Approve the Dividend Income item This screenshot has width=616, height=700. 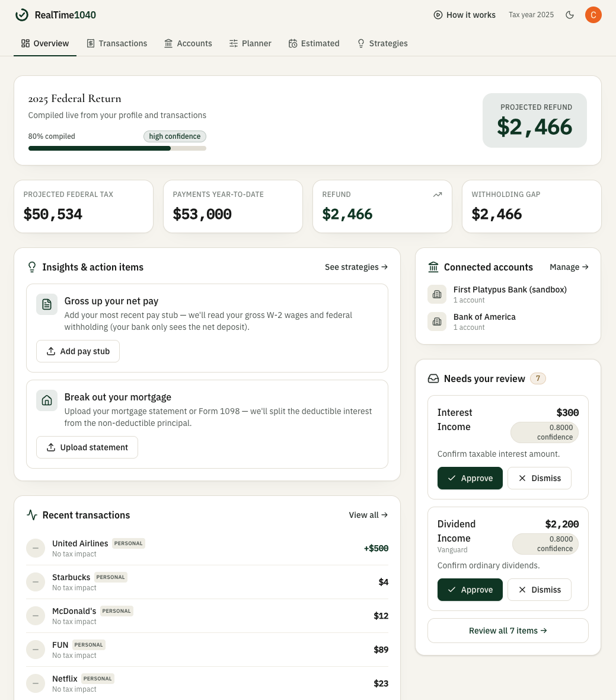point(470,590)
